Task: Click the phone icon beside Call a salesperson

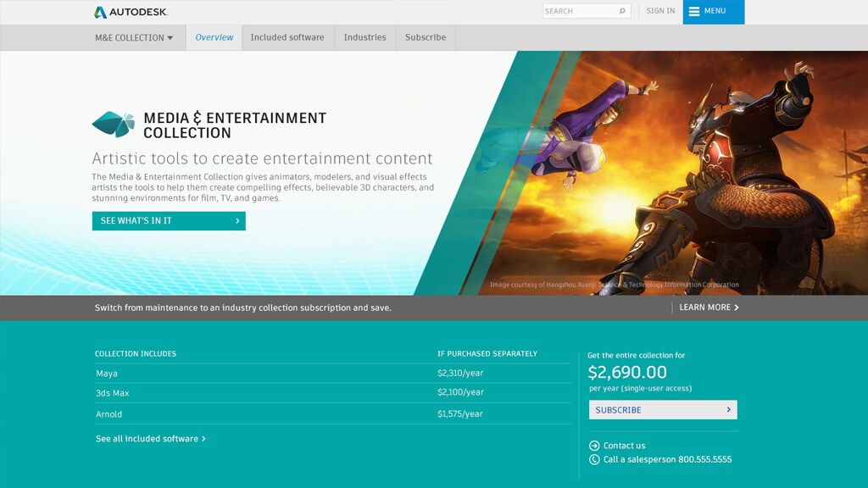Action: pos(594,459)
